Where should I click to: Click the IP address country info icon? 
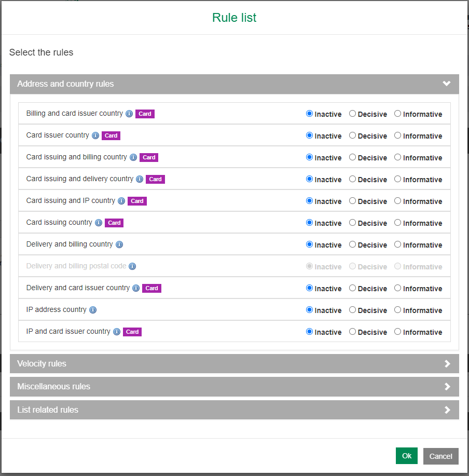click(x=92, y=310)
